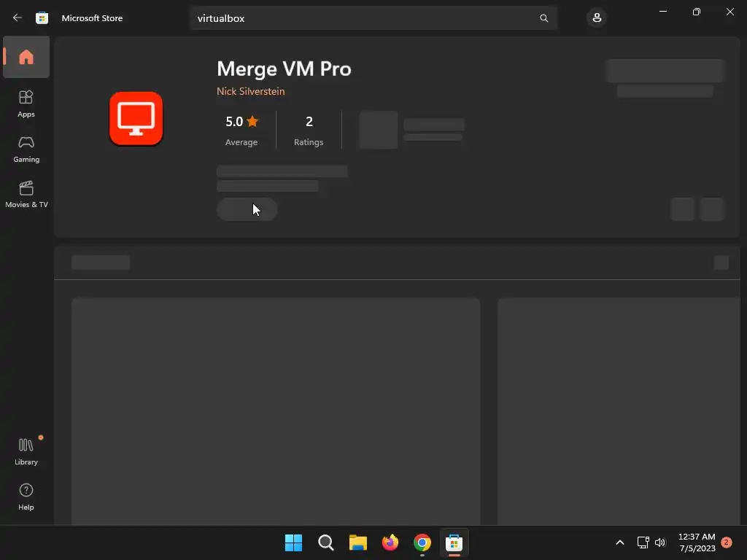747x560 pixels.
Task: Go back using the back arrow
Action: point(18,17)
